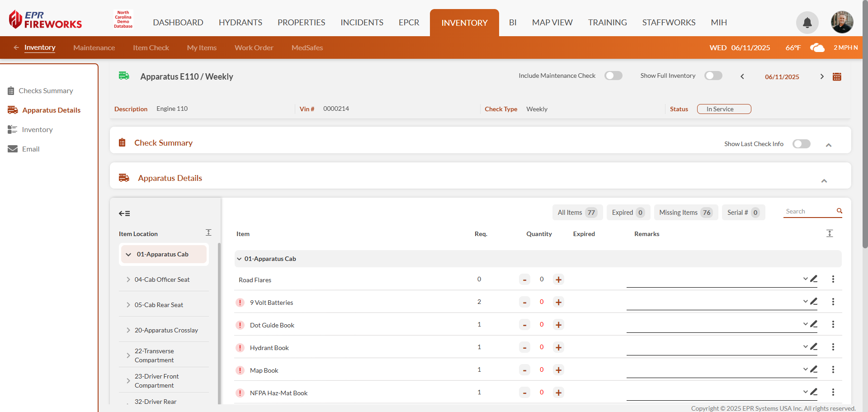Open remarks dropdown for Hydrant Book

click(805, 347)
